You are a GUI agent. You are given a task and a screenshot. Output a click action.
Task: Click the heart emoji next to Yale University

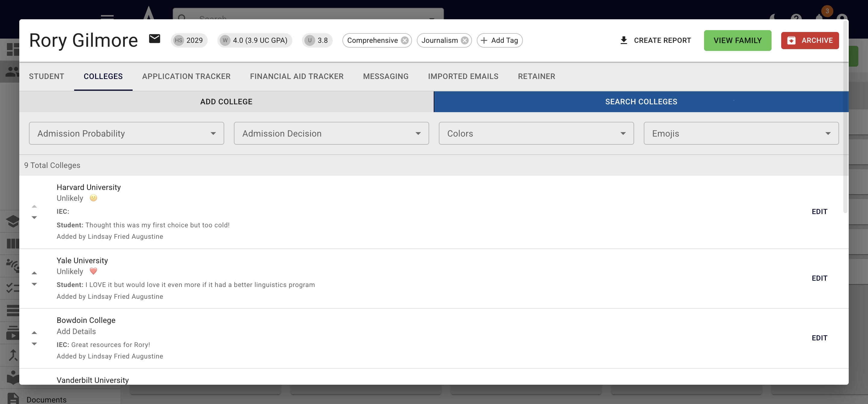point(93,271)
